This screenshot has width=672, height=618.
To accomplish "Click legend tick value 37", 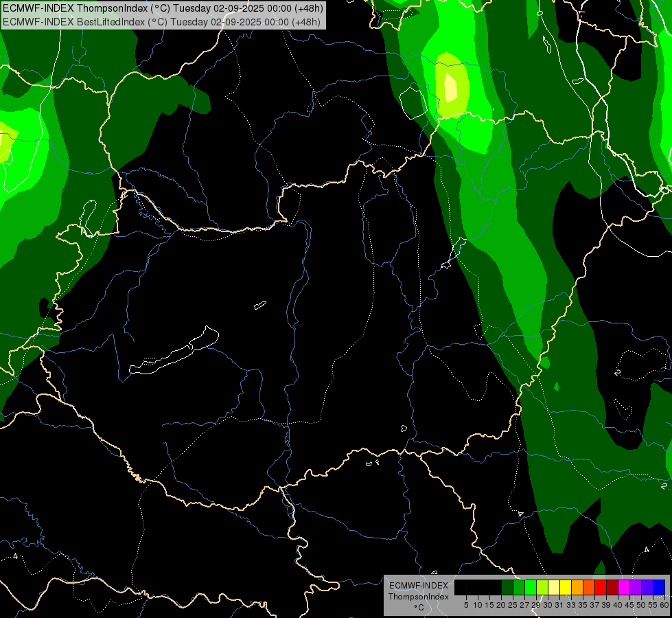I will [594, 605].
